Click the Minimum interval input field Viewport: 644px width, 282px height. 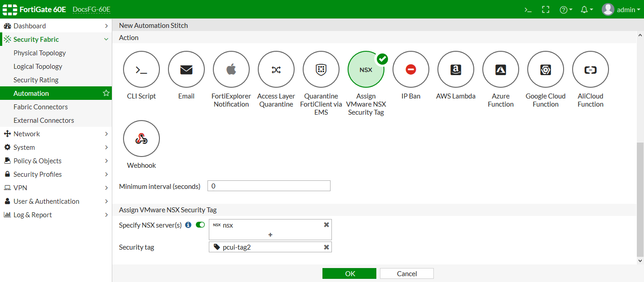pyautogui.click(x=269, y=186)
